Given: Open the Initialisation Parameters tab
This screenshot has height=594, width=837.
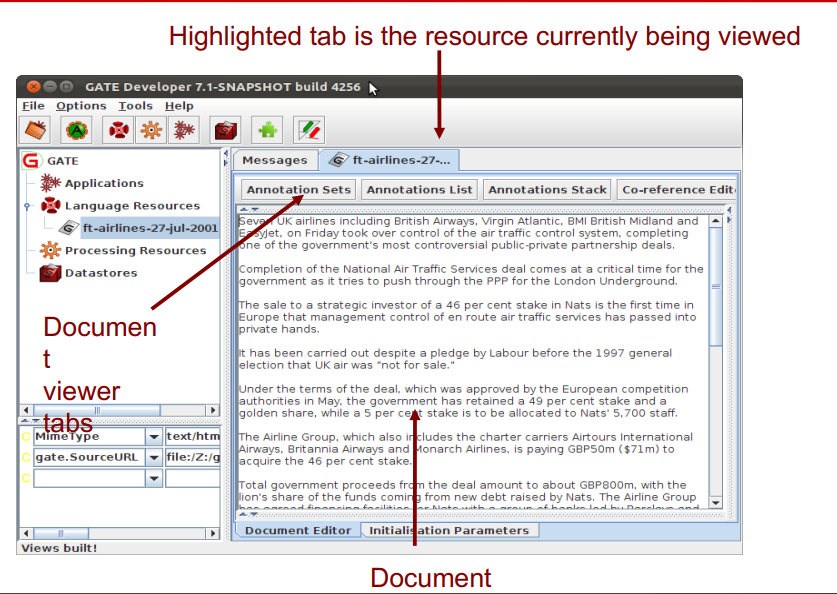Looking at the screenshot, I should click(x=450, y=530).
